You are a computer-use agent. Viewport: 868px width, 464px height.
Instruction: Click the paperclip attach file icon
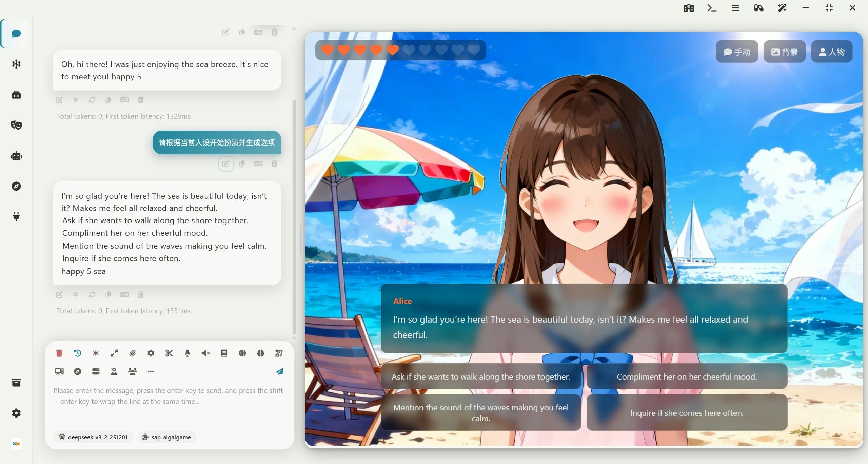[x=132, y=353]
